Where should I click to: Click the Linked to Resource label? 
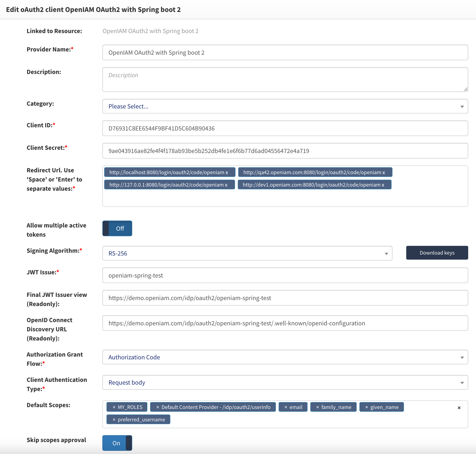tap(54, 31)
